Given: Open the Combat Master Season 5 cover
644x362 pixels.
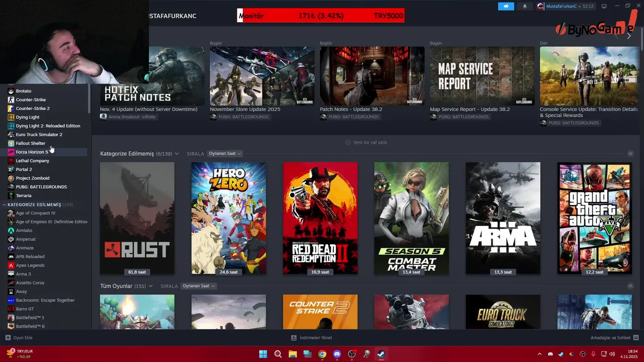Looking at the screenshot, I should click(x=412, y=218).
